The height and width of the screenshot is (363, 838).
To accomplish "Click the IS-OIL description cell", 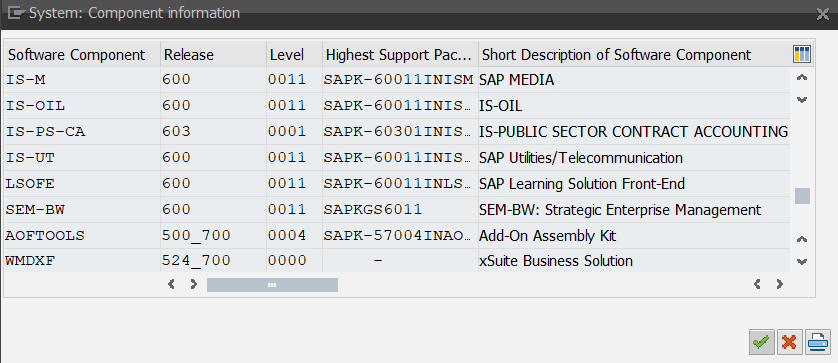I will point(634,106).
